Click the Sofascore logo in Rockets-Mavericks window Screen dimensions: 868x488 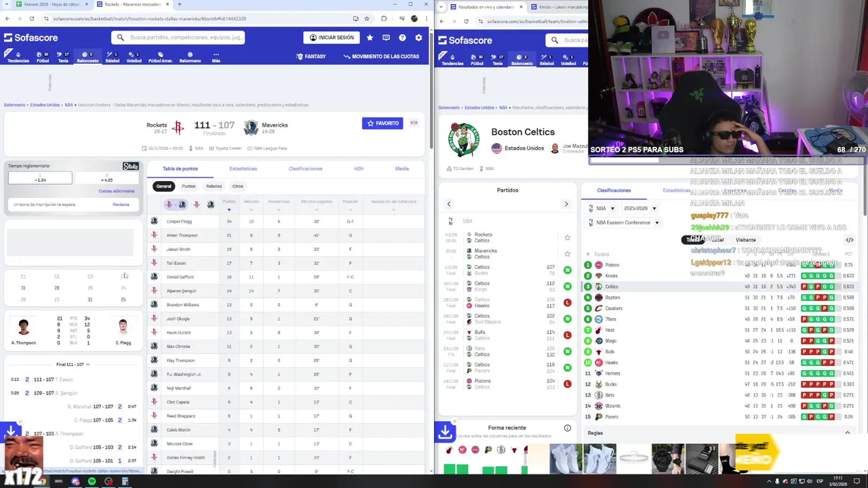pyautogui.click(x=31, y=38)
